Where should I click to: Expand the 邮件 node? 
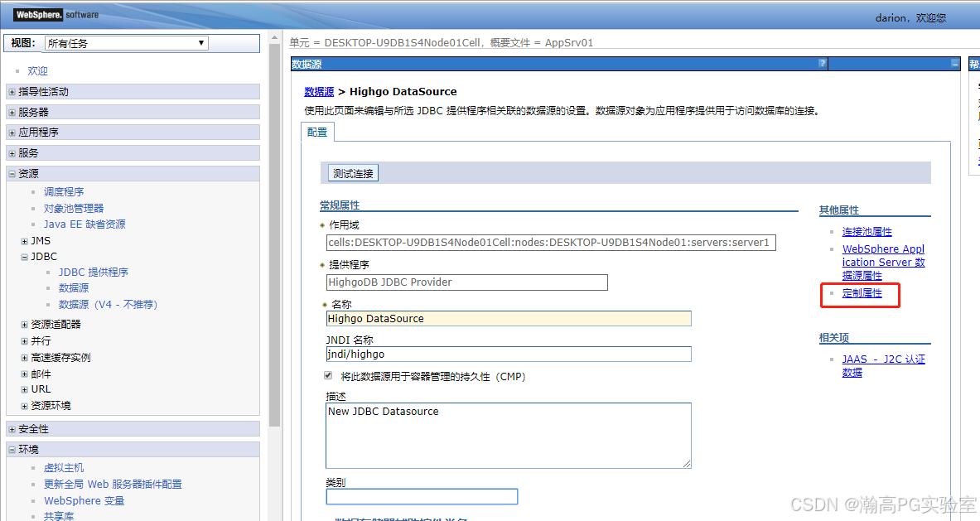[x=24, y=374]
